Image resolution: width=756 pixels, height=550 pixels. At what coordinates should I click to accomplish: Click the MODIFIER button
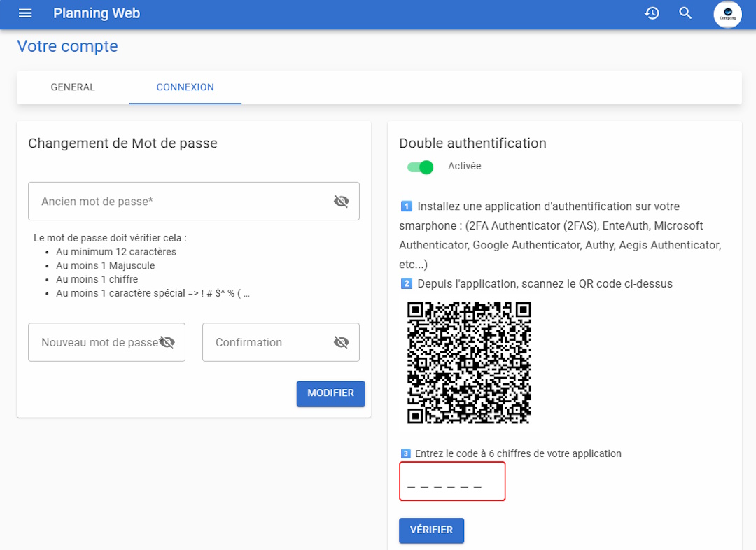(x=330, y=393)
